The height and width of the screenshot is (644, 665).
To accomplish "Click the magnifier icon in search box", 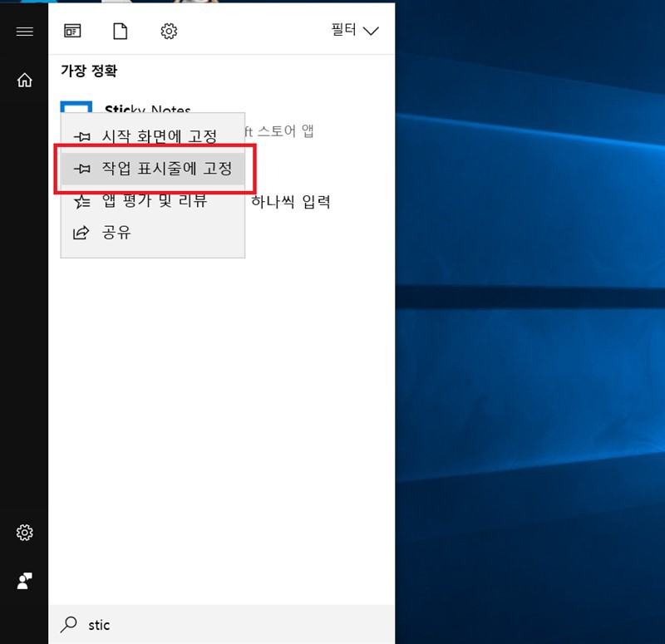I will pos(71,624).
